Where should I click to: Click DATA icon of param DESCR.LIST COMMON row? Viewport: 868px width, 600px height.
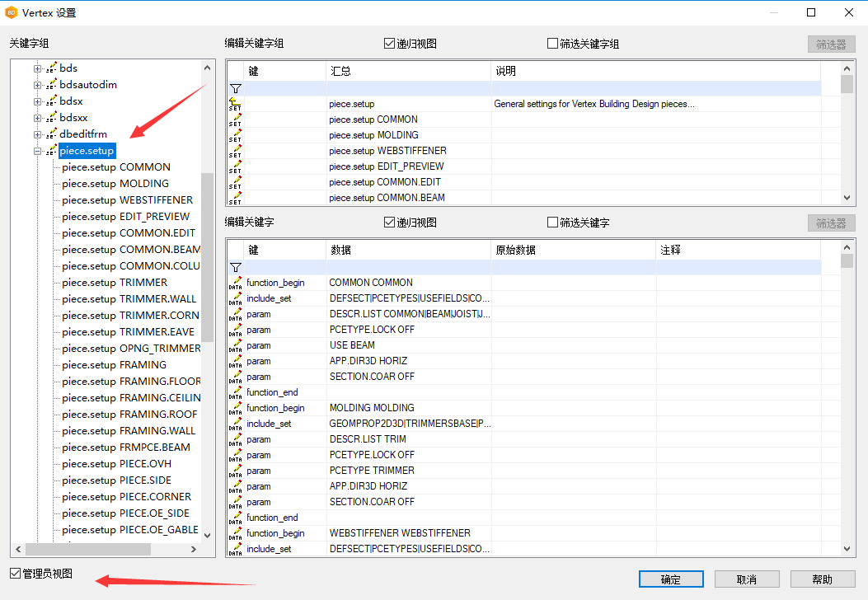235,314
